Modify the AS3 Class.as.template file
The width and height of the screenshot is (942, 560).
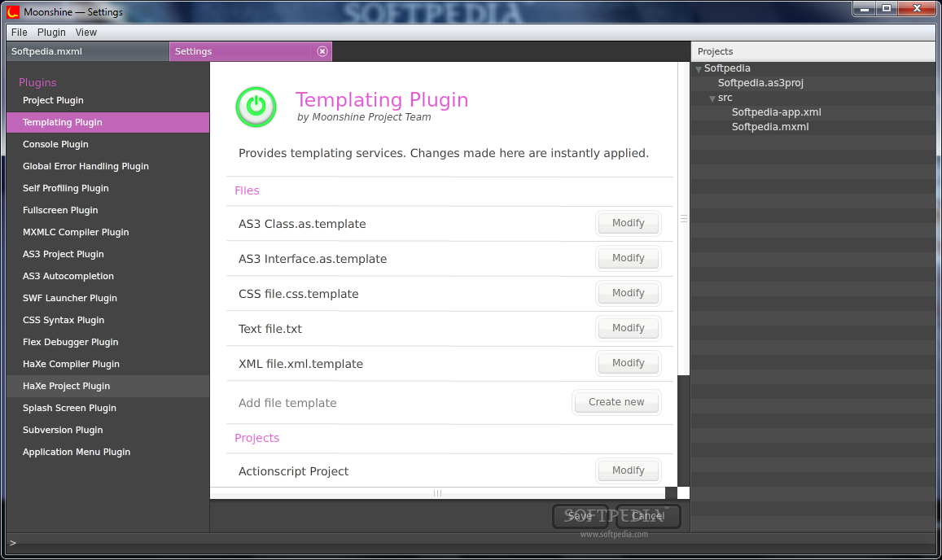629,223
